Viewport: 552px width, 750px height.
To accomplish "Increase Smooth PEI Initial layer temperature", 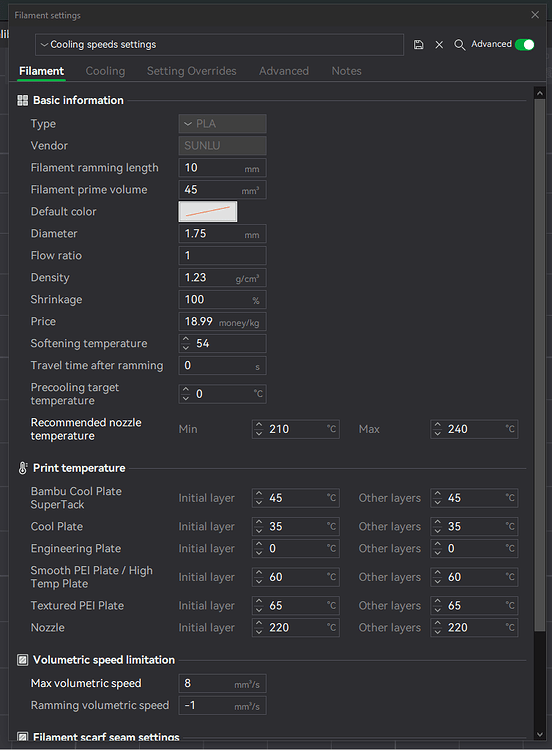I will point(259,573).
